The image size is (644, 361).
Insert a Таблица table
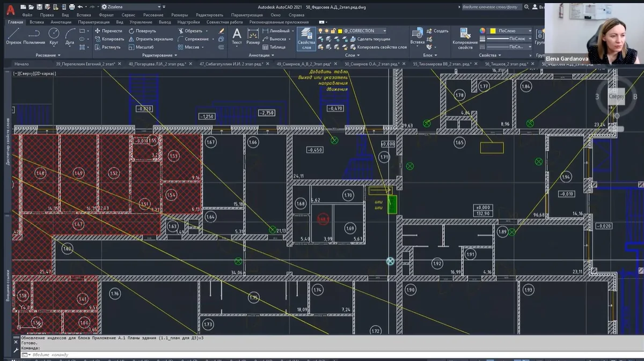coord(274,47)
